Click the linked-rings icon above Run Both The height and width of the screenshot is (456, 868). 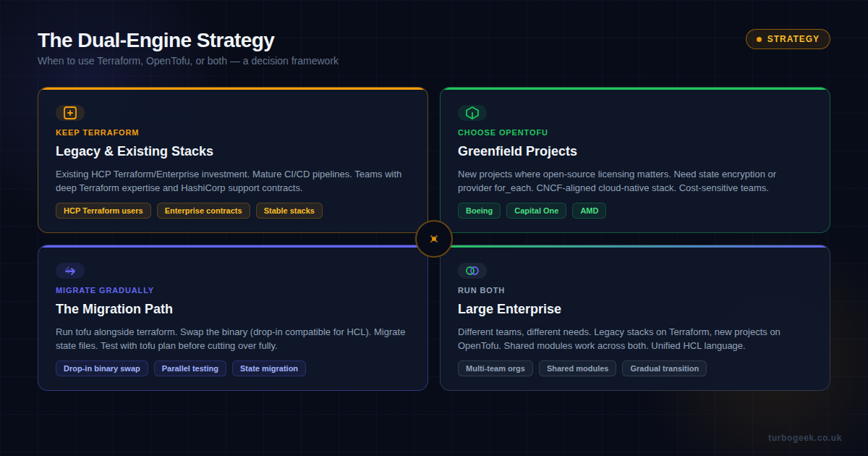[472, 271]
